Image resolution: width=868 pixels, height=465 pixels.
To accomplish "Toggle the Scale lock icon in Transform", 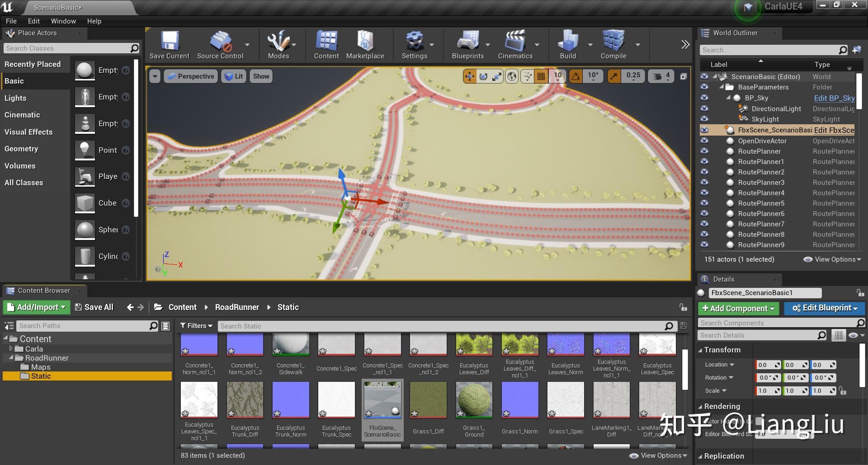I will 842,391.
